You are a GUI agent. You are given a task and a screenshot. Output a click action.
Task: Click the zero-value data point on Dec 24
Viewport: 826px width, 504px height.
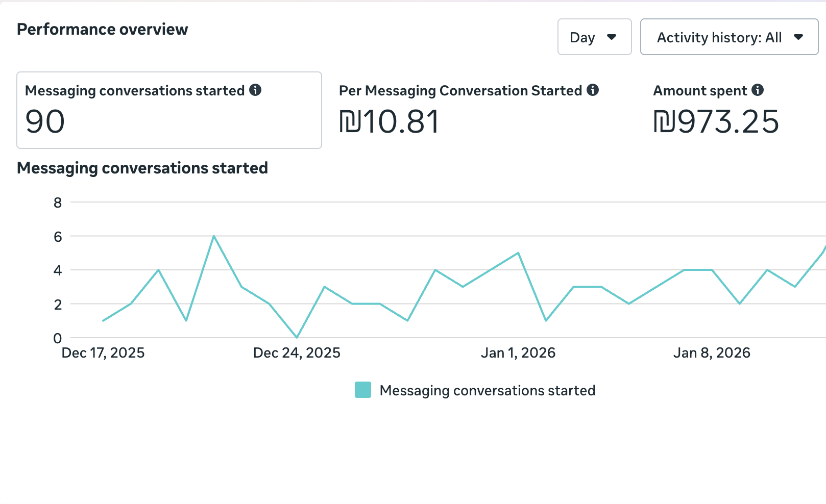297,337
